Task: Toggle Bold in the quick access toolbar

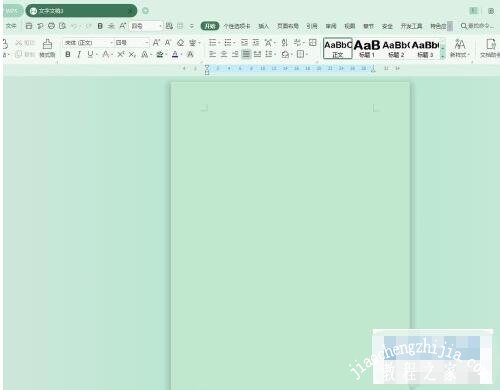Action: (x=100, y=26)
